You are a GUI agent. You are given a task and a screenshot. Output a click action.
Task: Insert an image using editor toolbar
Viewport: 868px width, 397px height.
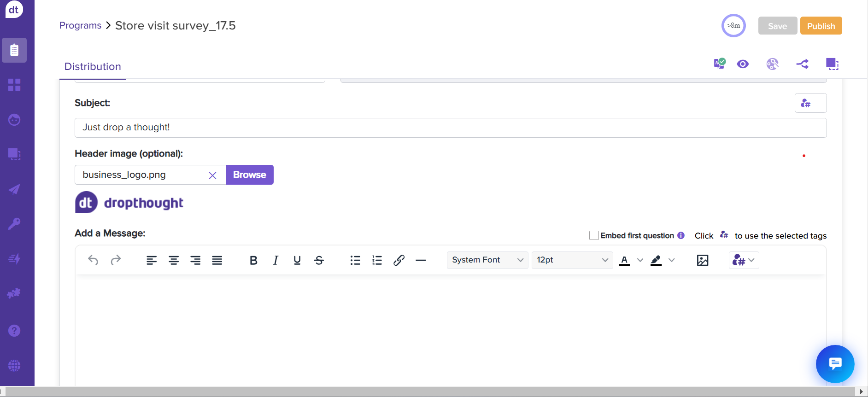[x=702, y=260]
